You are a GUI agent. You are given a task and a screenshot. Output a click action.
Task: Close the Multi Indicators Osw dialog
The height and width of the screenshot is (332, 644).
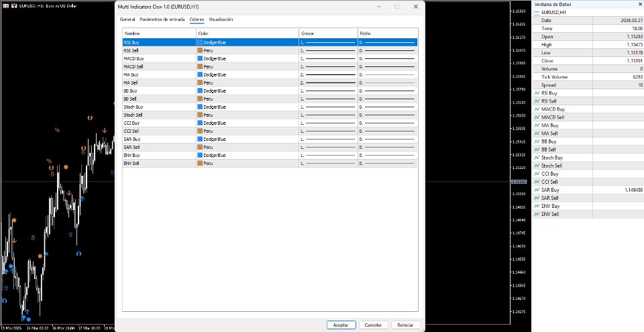pos(416,7)
